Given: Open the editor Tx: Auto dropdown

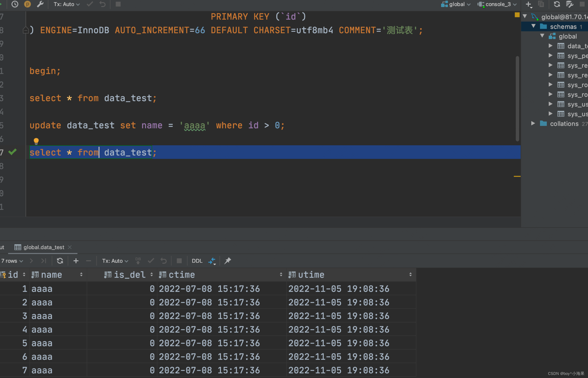Looking at the screenshot, I should [67, 4].
